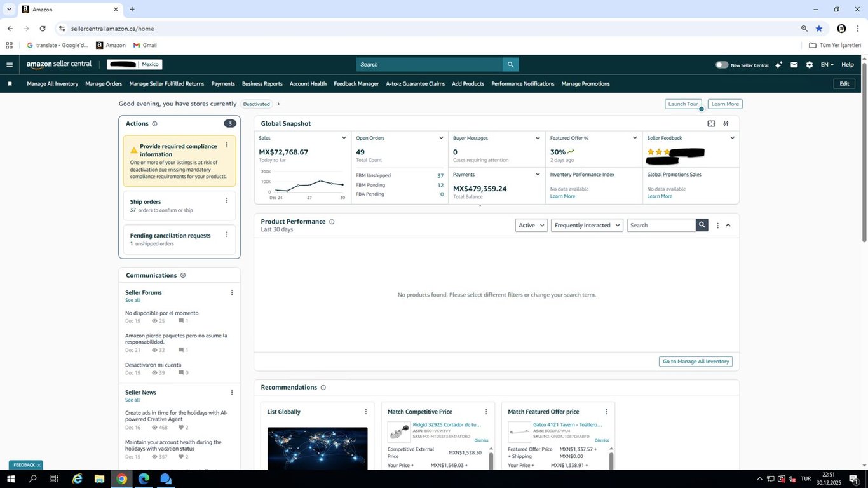Screen dimensions: 868x488
Task: Open Manage Promotions
Action: [x=586, y=84]
